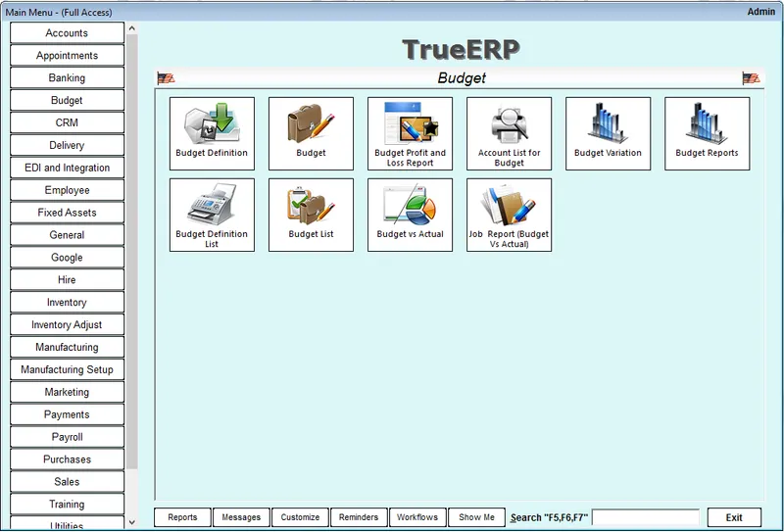Open Budget Profit and Loss Report

click(x=410, y=133)
